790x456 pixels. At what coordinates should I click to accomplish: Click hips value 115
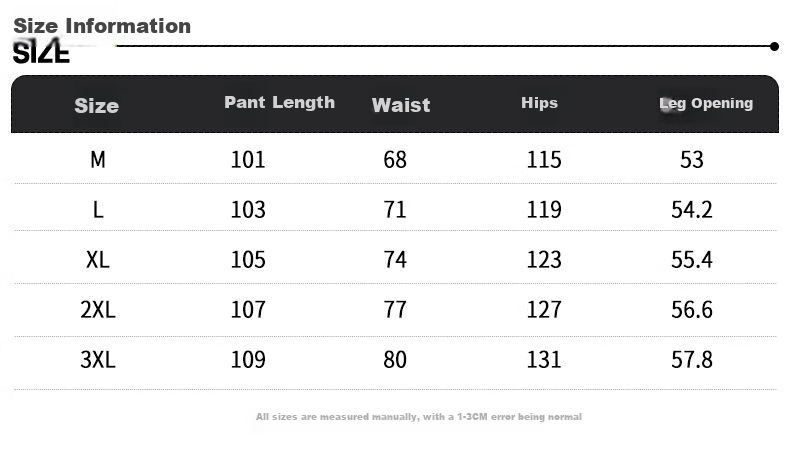point(544,160)
